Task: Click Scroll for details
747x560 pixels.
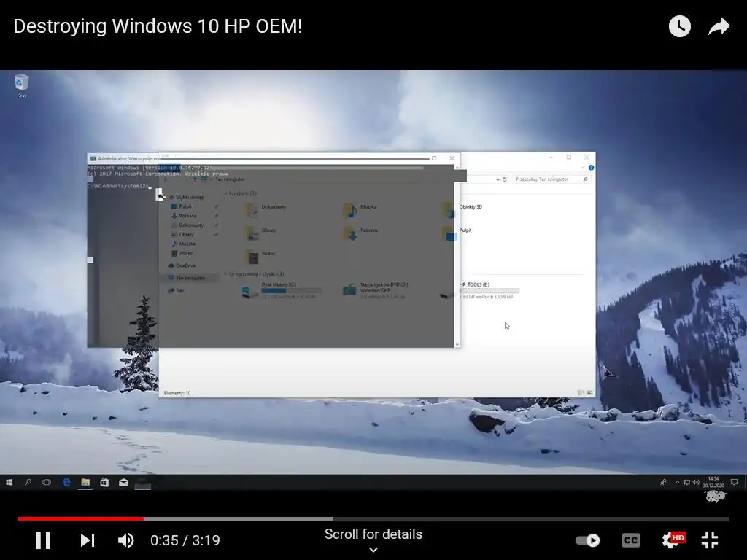Action: point(373,534)
